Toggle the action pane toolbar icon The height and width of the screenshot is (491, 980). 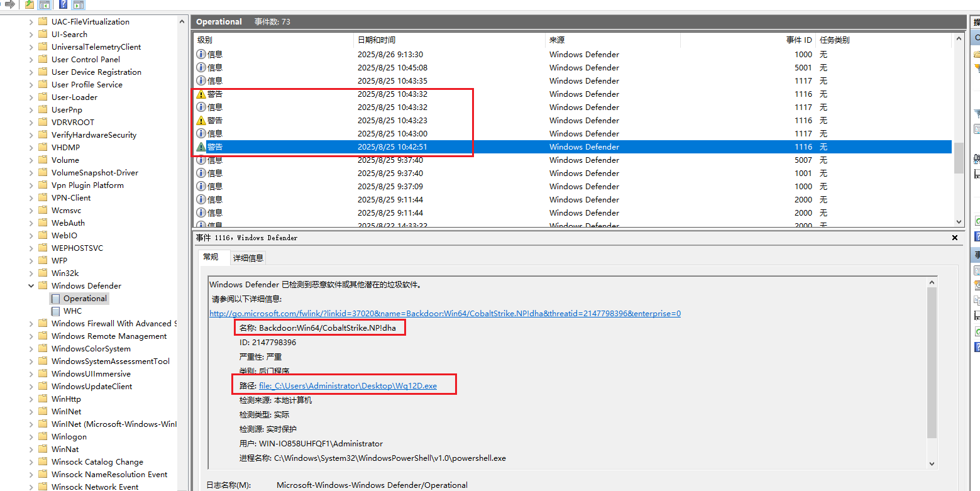78,4
